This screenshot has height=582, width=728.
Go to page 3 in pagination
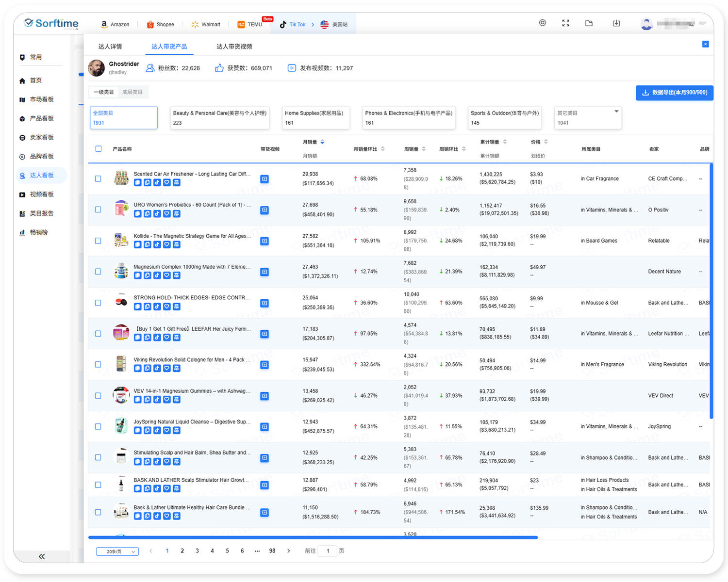197,551
